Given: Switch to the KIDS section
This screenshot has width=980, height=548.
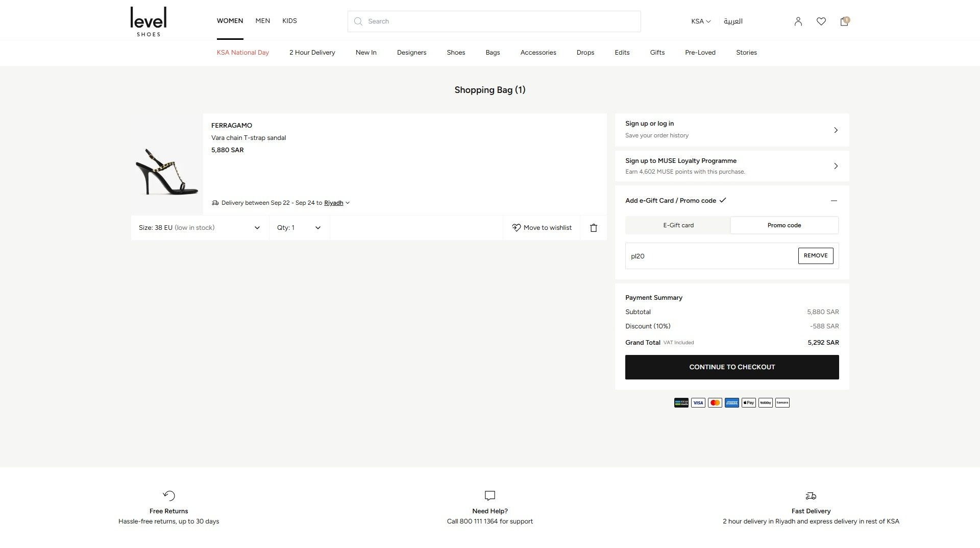Looking at the screenshot, I should click(289, 21).
